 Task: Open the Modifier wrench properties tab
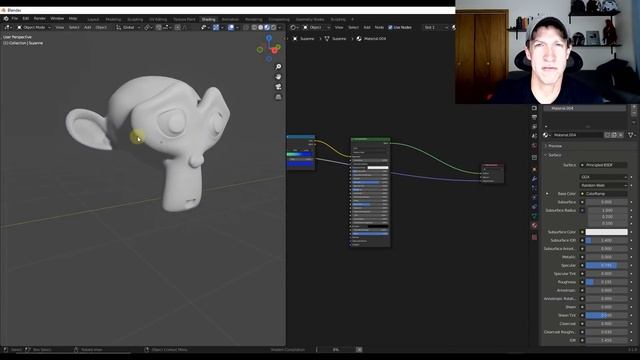(x=534, y=179)
